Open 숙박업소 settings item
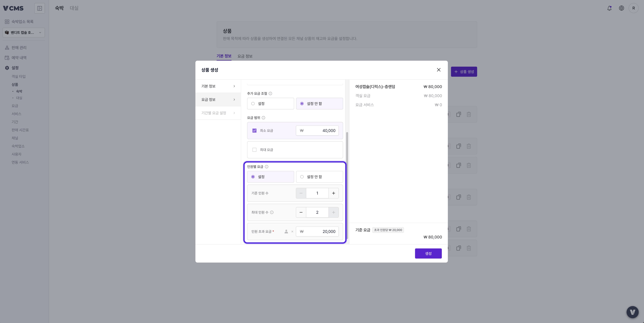 point(18,146)
